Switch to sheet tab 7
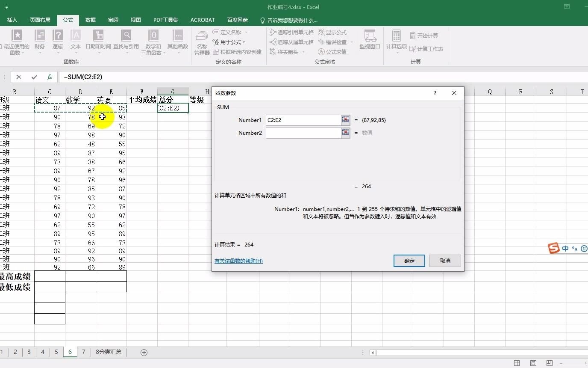This screenshot has width=588, height=368. tap(84, 352)
